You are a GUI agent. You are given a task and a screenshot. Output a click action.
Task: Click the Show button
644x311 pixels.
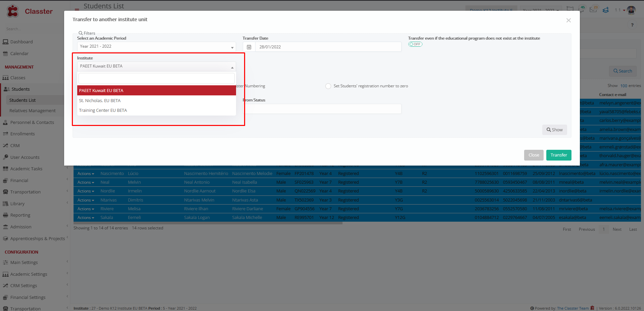554,130
